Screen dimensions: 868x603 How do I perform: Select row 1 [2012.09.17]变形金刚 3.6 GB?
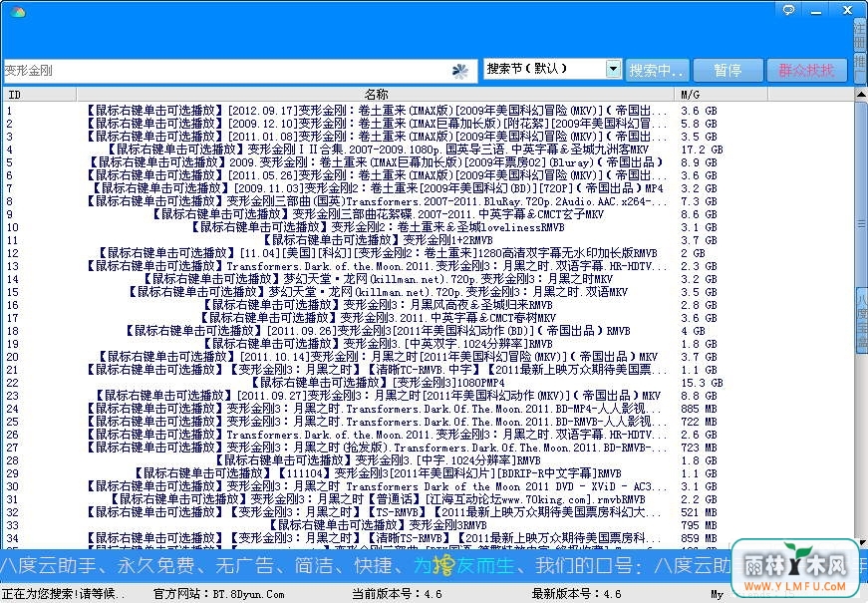429,111
